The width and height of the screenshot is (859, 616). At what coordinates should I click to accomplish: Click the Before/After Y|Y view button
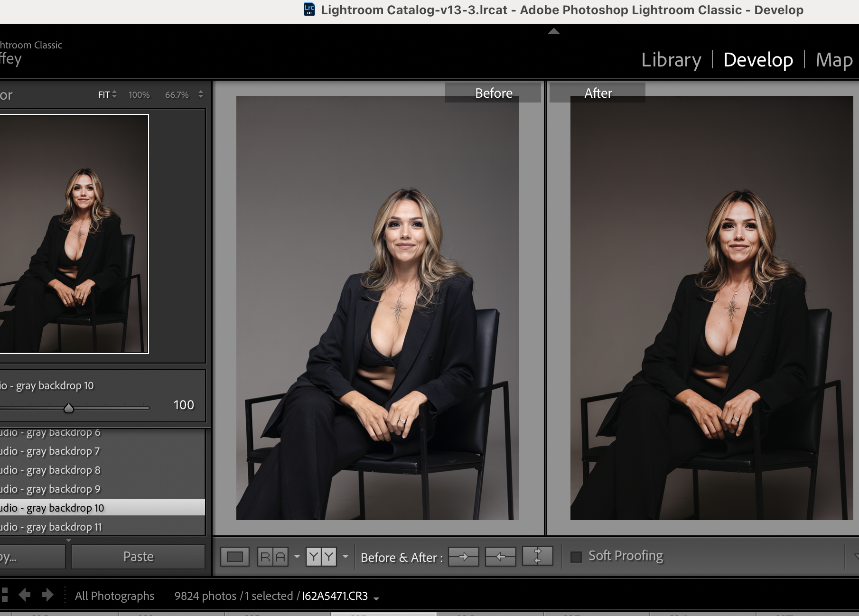pos(321,557)
